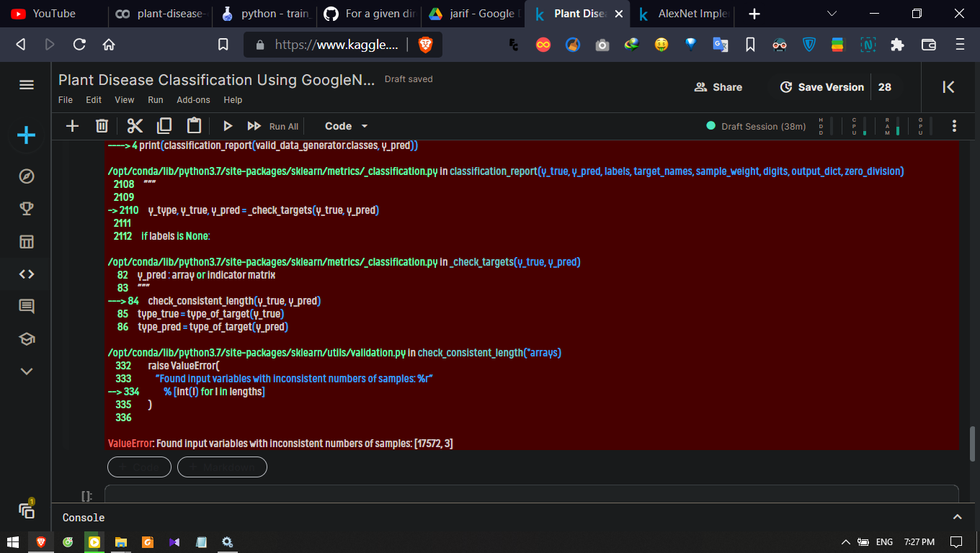Edit the notebook title text
This screenshot has width=980, height=553.
[x=217, y=80]
